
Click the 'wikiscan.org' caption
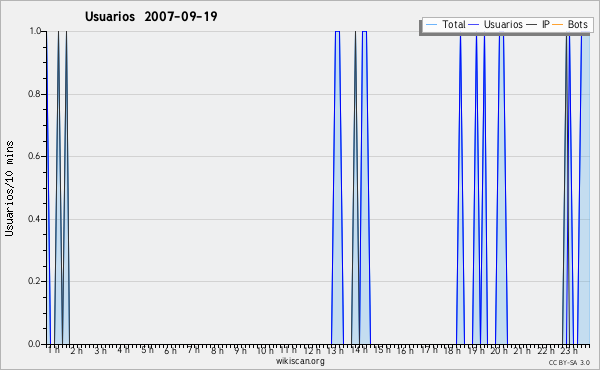coord(300,361)
